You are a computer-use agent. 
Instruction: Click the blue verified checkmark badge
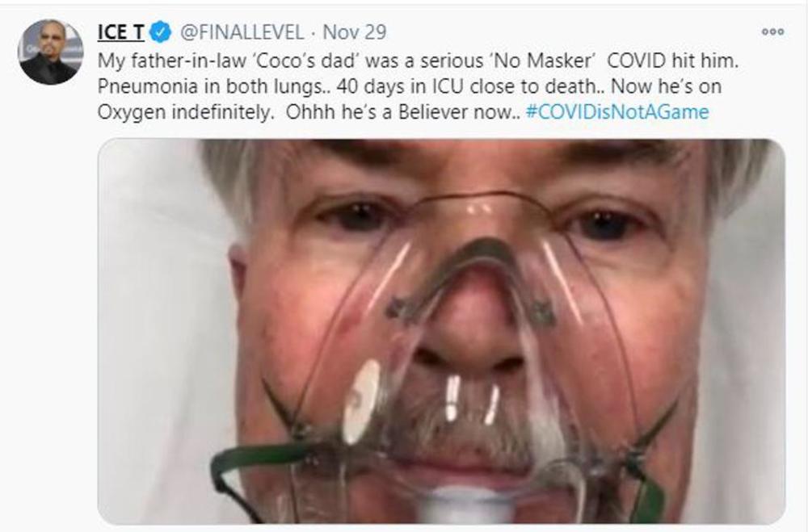click(160, 32)
